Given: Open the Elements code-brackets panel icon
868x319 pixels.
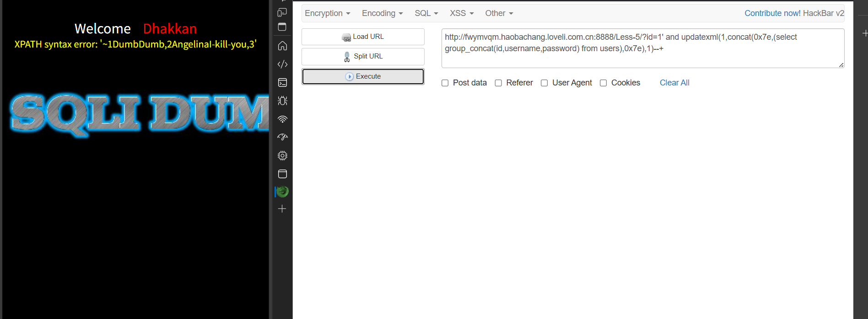Looking at the screenshot, I should 282,64.
